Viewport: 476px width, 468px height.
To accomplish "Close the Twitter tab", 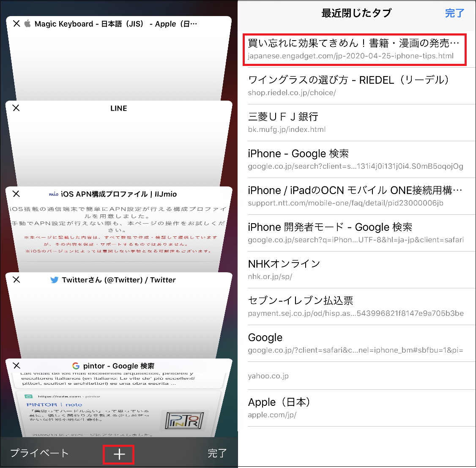I will click(16, 279).
